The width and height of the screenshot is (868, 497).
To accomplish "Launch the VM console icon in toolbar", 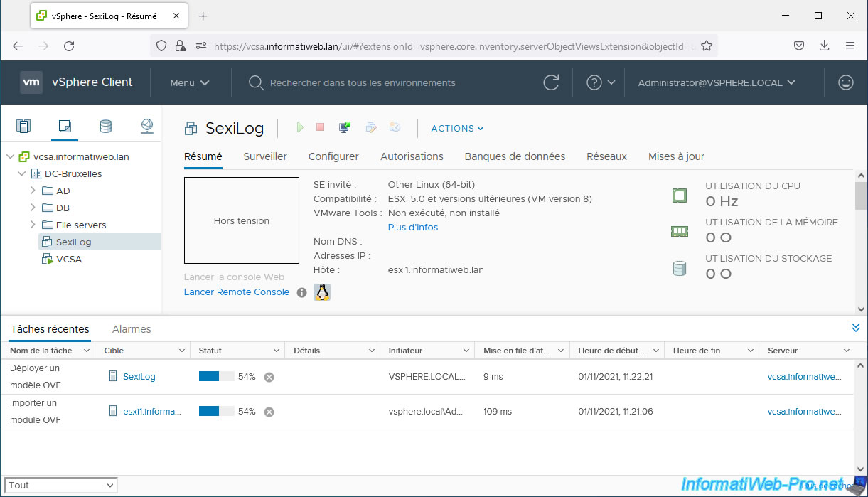I will (345, 128).
